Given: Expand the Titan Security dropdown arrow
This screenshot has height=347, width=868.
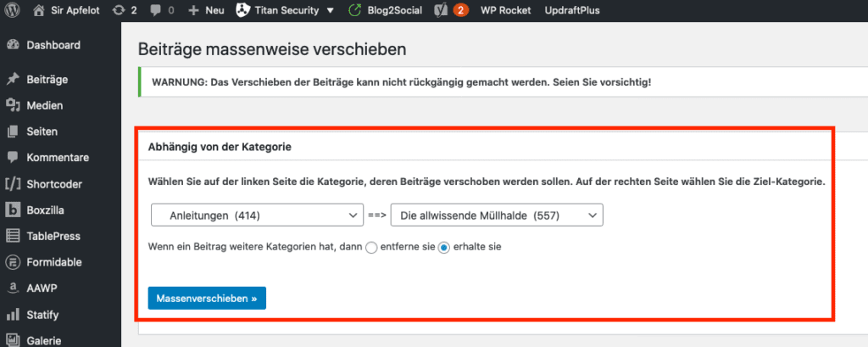Looking at the screenshot, I should click(x=331, y=10).
